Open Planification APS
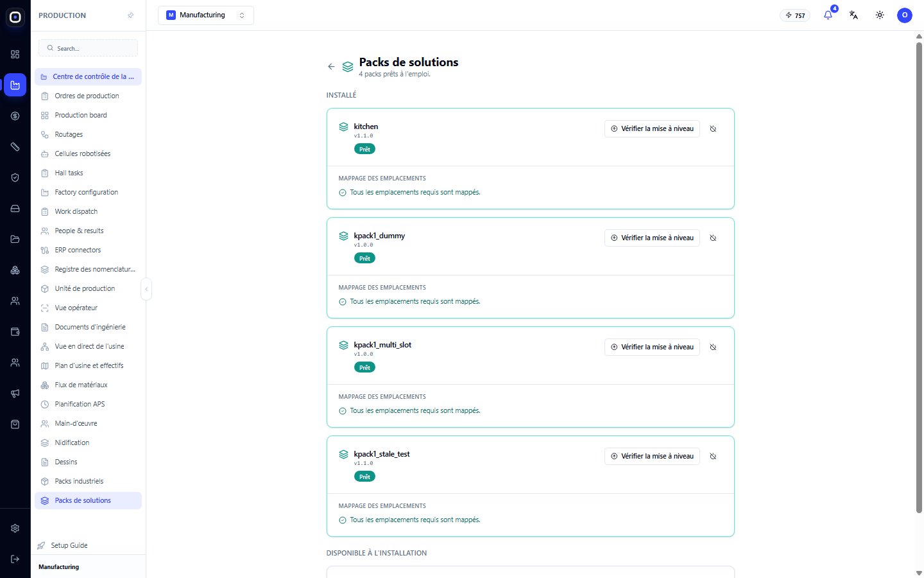 88,404
